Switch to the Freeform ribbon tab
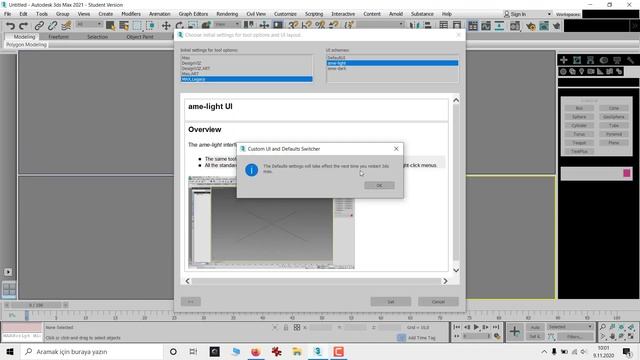Screen dimensions: 640x360 [58, 37]
